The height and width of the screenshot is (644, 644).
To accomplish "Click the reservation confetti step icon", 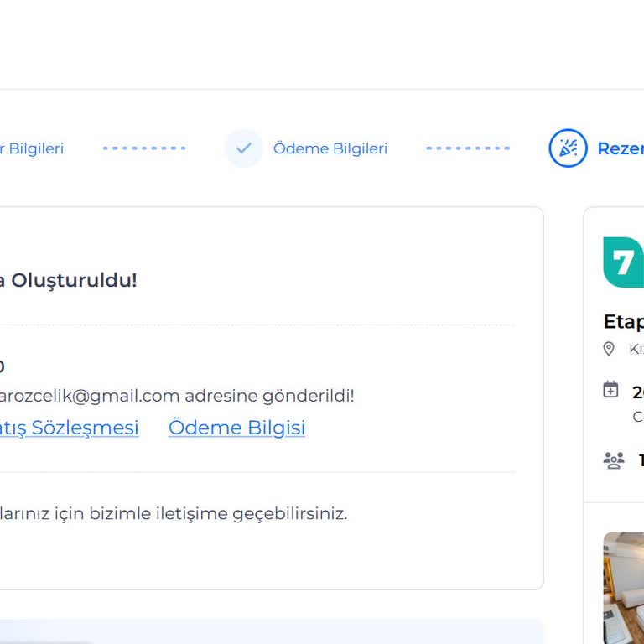I will 568,148.
